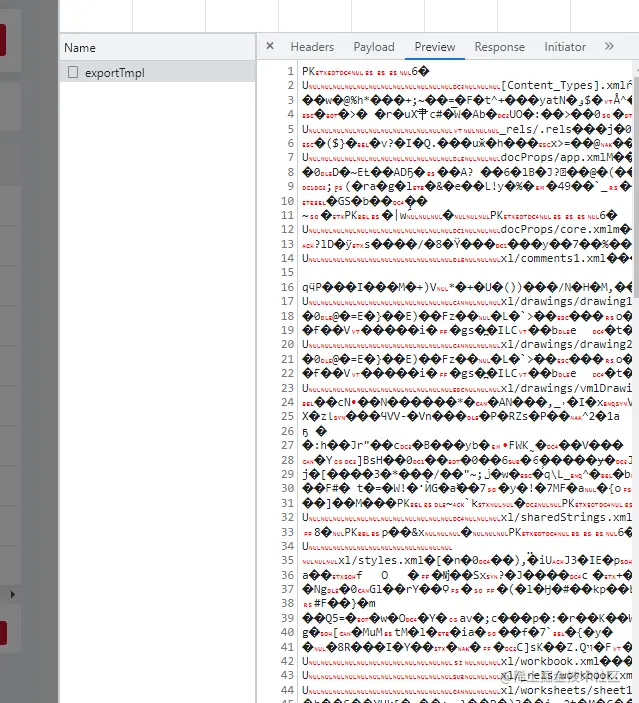Click docProps/app.xml text on line 7
Viewport: 639px width, 703px height.
click(x=551, y=157)
